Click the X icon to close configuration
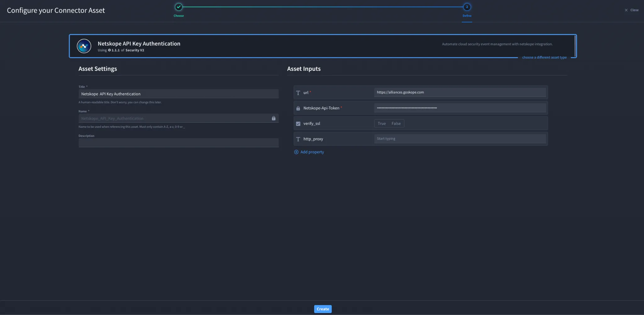 click(626, 10)
